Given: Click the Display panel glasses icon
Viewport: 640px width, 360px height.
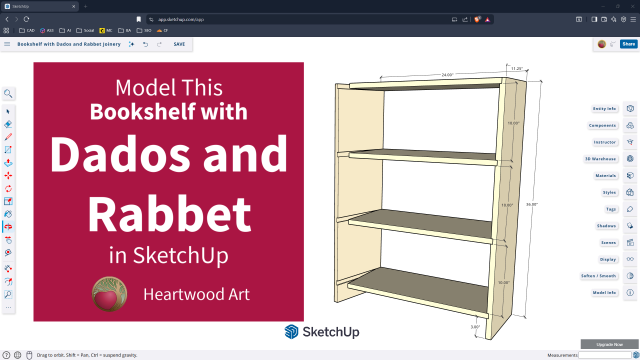Looking at the screenshot, I should (x=630, y=259).
